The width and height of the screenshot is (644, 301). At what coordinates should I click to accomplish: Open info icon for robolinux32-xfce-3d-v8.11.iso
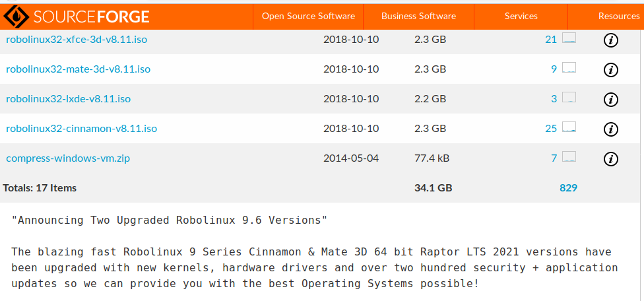tap(611, 40)
